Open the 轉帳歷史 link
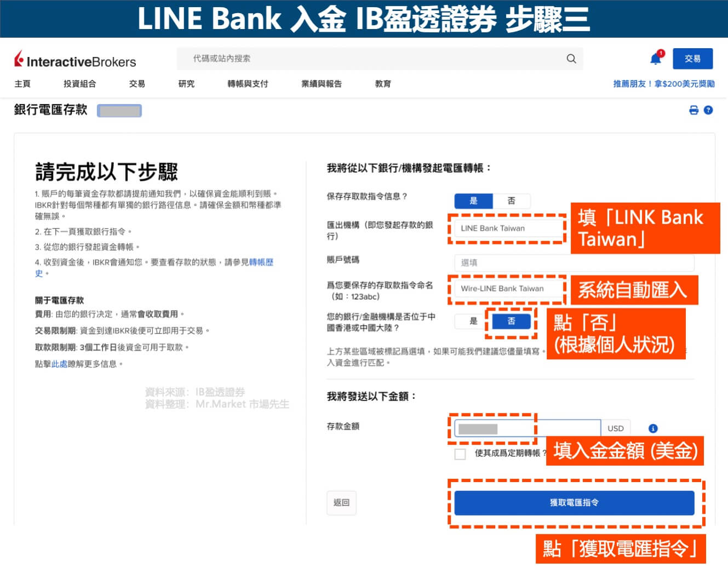 point(261,262)
